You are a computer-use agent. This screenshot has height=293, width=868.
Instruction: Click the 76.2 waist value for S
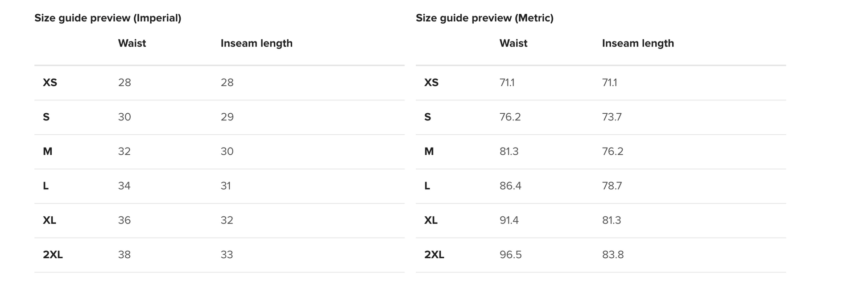510,117
